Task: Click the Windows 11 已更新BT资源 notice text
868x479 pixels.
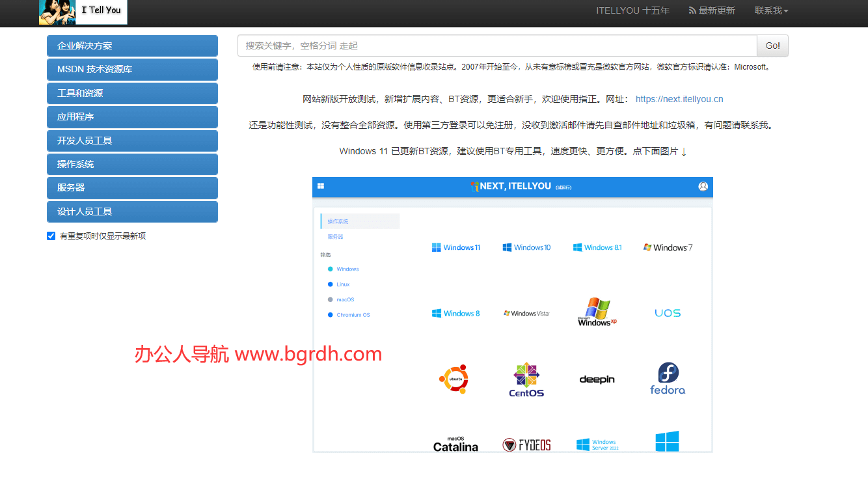Action: 513,151
